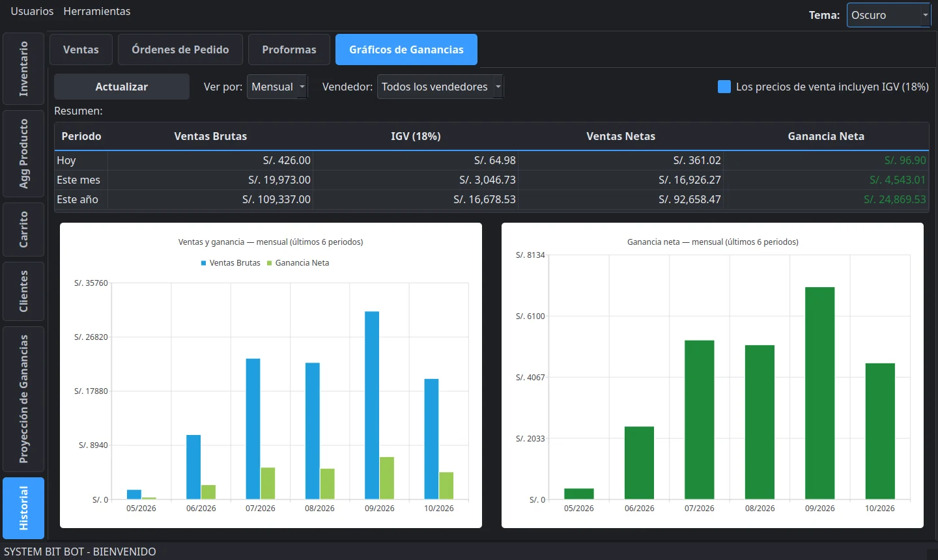This screenshot has height=560, width=938.
Task: Select the Gráficos de Ganancias tab
Action: coord(406,49)
